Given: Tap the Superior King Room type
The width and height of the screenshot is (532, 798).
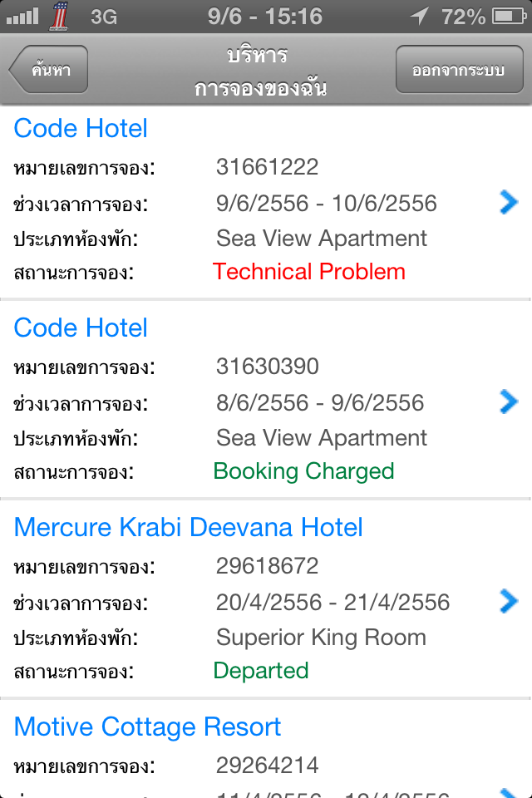Looking at the screenshot, I should [321, 638].
